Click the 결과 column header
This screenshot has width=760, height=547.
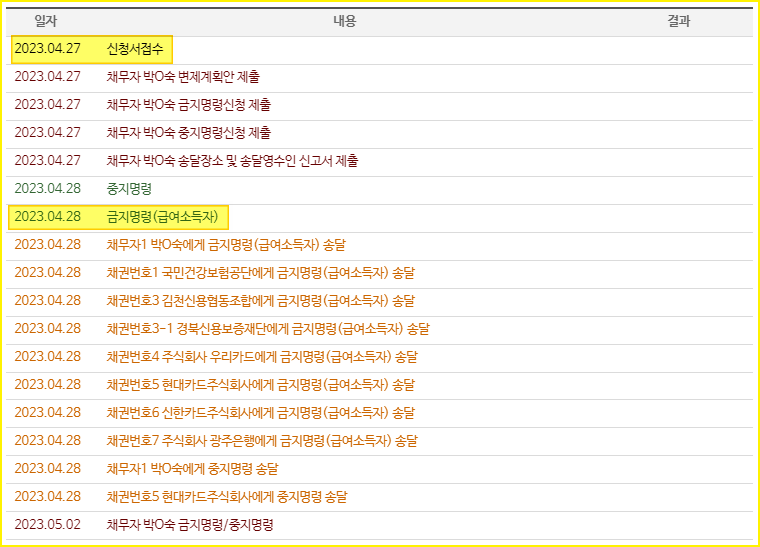(x=679, y=21)
